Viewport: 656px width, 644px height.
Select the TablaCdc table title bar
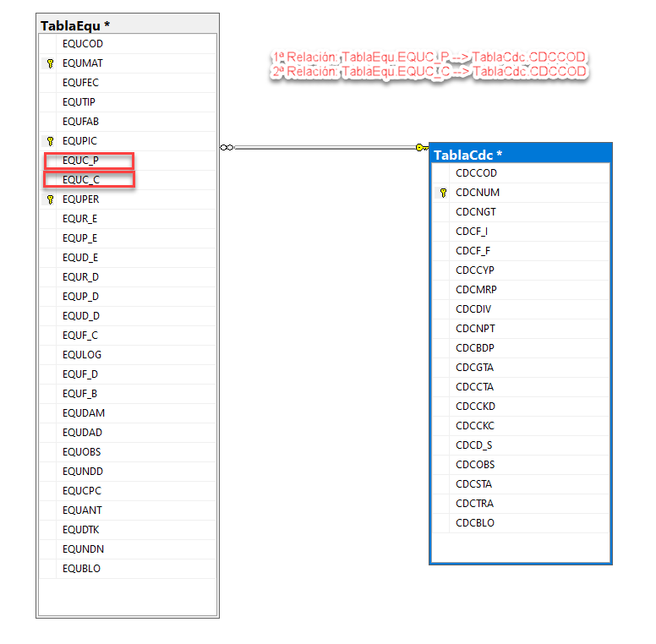(x=521, y=155)
